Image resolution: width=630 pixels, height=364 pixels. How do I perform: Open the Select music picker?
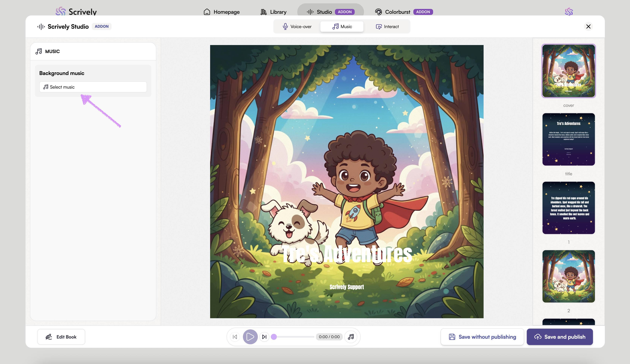click(93, 87)
